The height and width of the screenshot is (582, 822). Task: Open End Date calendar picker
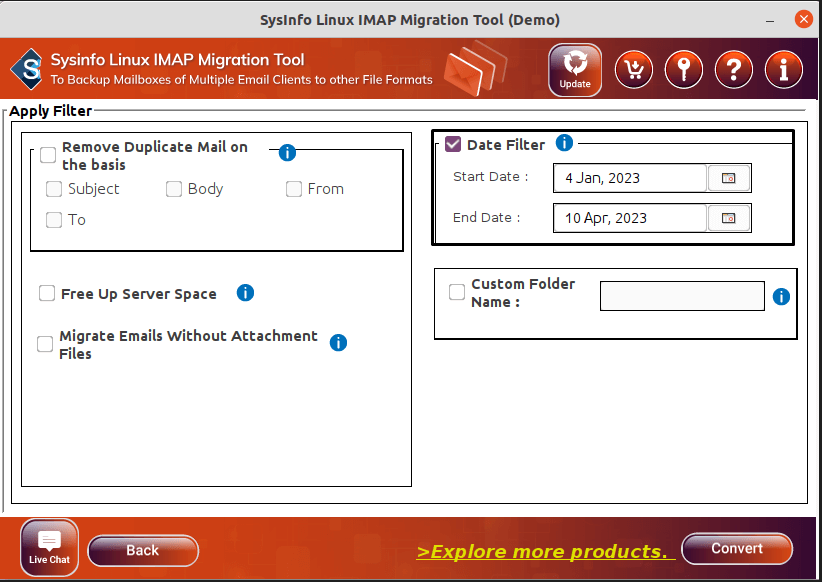point(729,218)
